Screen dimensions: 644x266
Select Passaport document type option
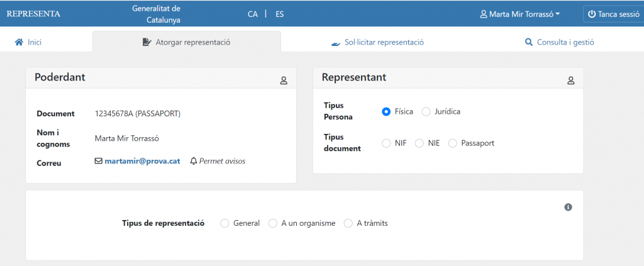click(453, 143)
